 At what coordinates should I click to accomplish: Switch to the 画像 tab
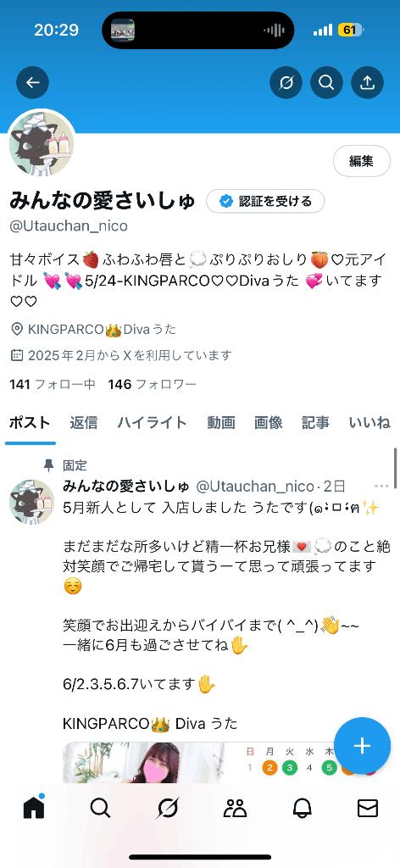(269, 423)
